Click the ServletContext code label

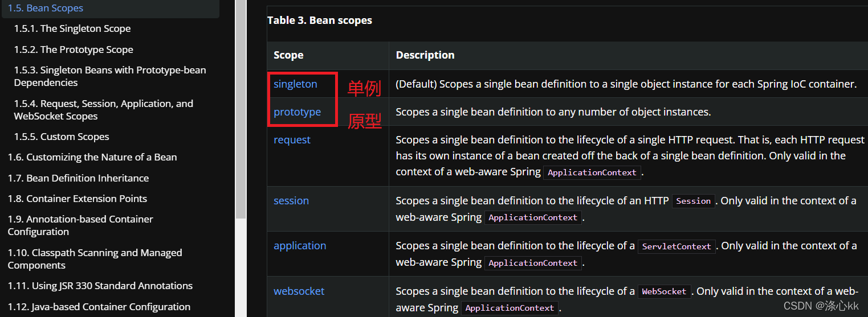[x=677, y=246]
